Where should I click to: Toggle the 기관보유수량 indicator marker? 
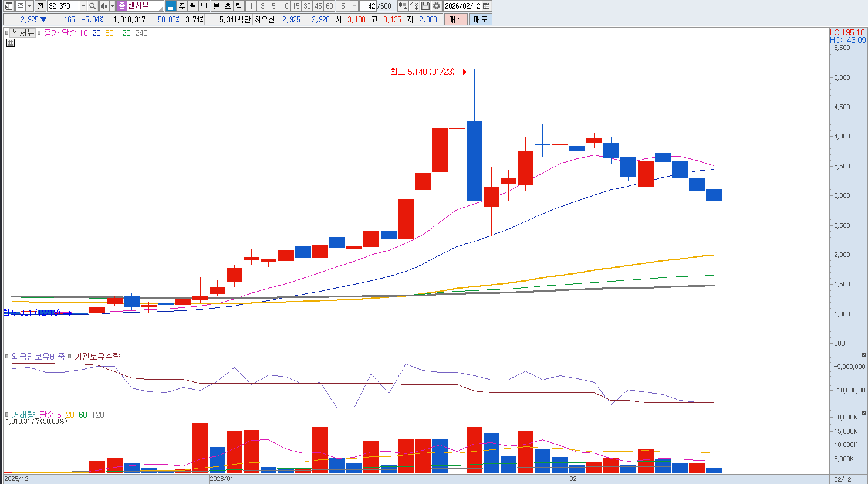click(69, 356)
